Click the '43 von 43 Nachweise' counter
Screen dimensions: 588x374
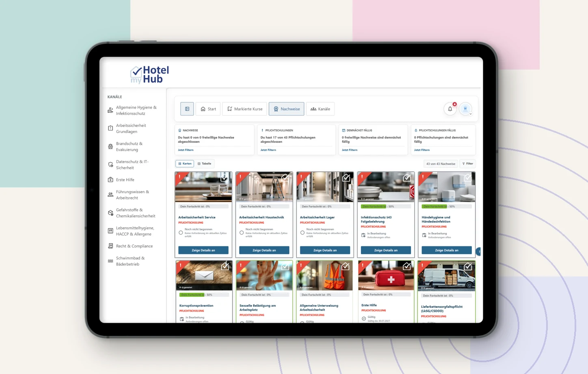click(441, 164)
